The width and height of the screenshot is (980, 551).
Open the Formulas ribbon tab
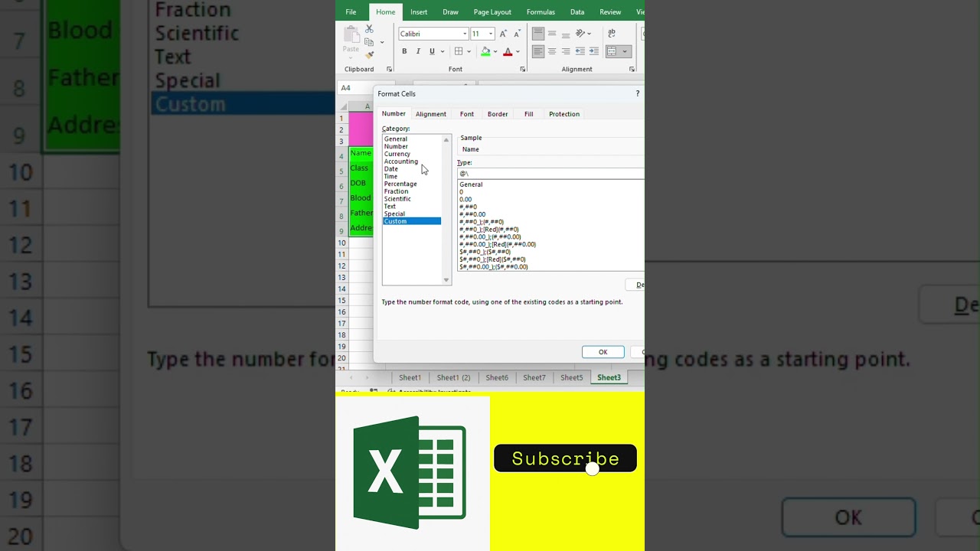click(x=541, y=12)
